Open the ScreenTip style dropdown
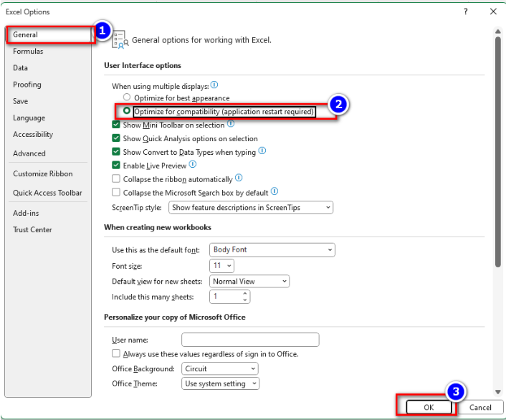This screenshot has height=420, width=506. pyautogui.click(x=251, y=208)
